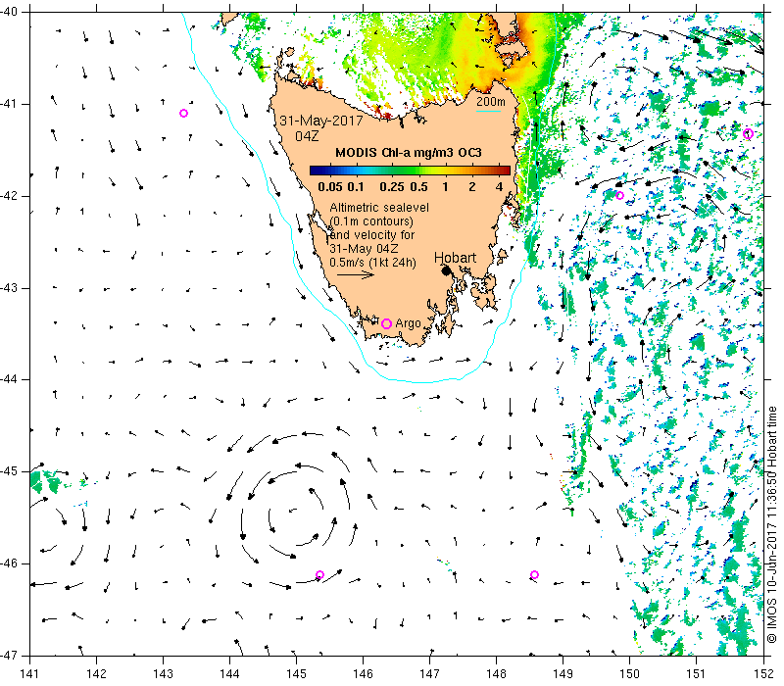
Task: Click the colorbar tick value '4'
Action: (x=499, y=187)
